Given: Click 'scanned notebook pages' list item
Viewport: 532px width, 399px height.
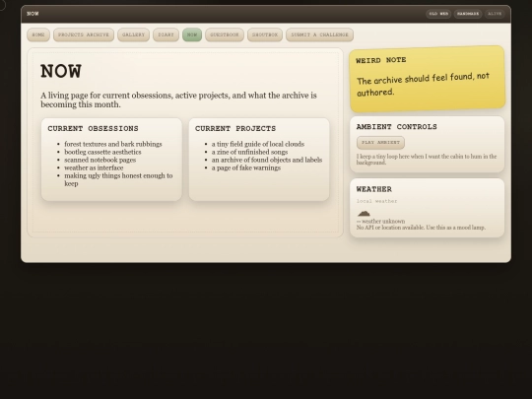Looking at the screenshot, I should tap(100, 160).
